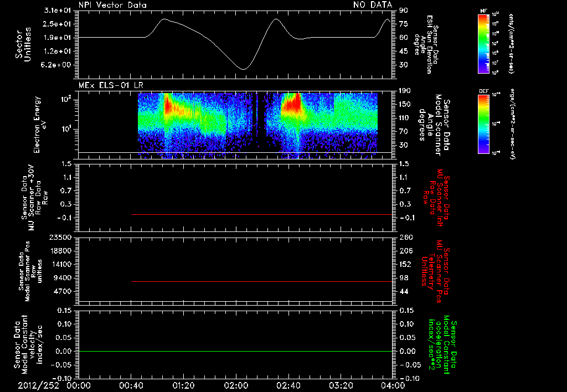Click the 'Sector Unitless' axis title
Screen dimensions: 567x392
23,44
